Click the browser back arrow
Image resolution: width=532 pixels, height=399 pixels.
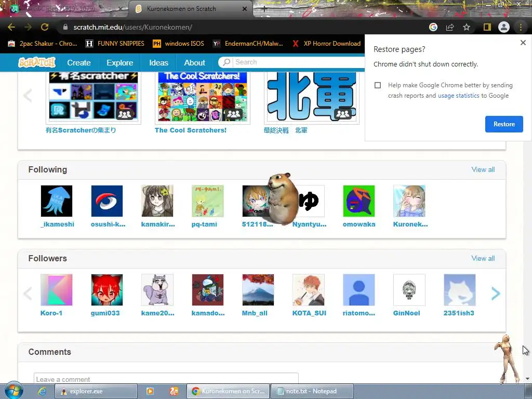11,27
